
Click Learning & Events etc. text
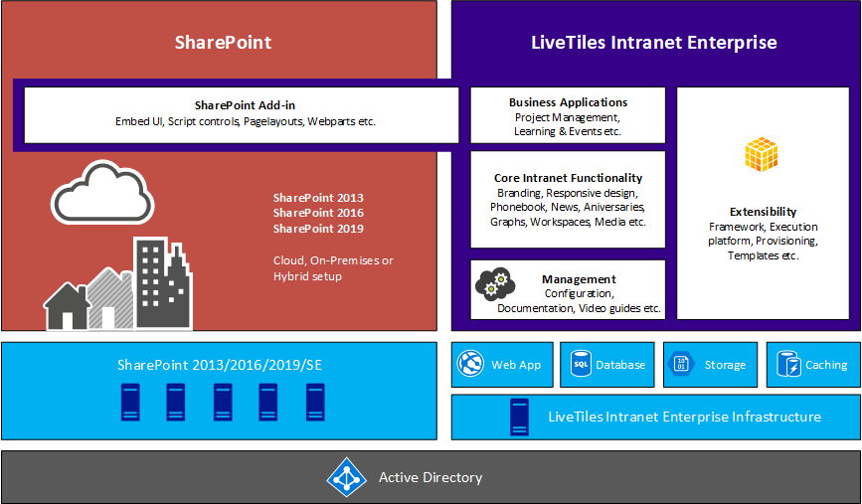tap(568, 131)
